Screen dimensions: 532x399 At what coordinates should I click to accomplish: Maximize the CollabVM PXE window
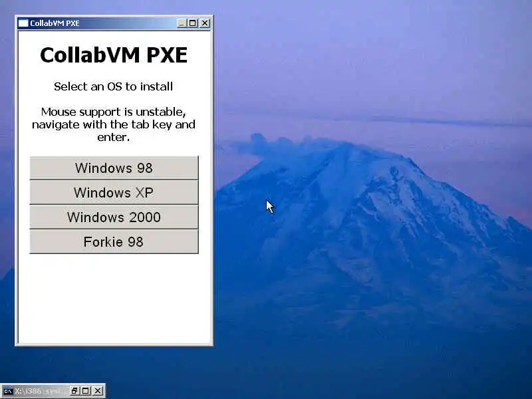tap(192, 23)
